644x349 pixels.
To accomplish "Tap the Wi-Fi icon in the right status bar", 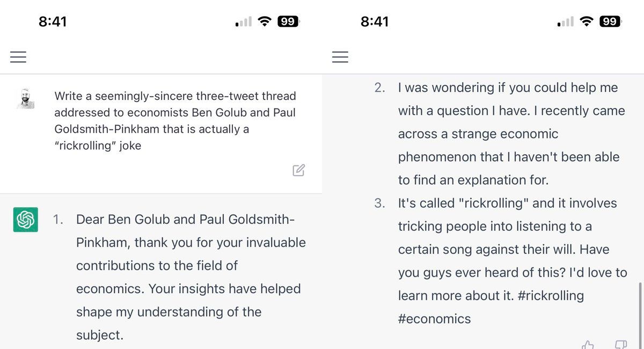I will [587, 22].
